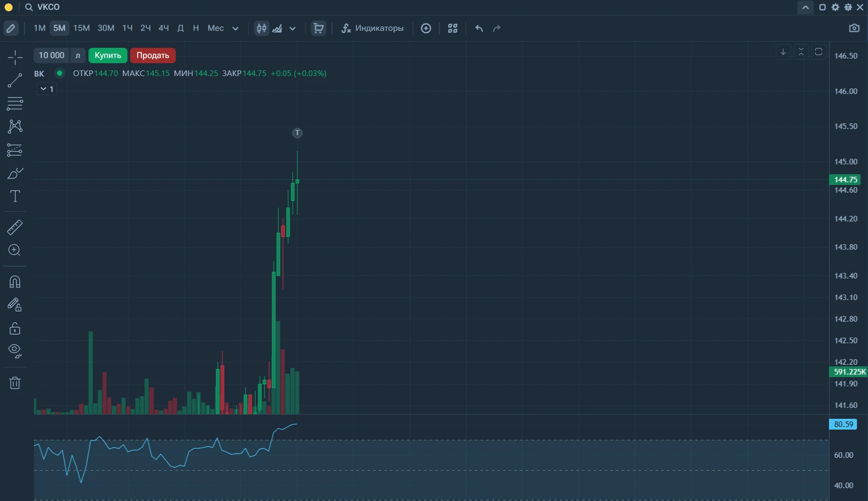Toggle the drawing pencil mode button
This screenshot has width=868, height=501.
tap(11, 28)
